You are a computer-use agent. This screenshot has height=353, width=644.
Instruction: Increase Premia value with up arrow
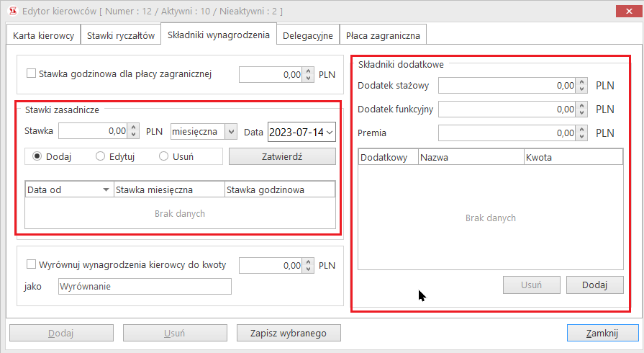[581, 130]
